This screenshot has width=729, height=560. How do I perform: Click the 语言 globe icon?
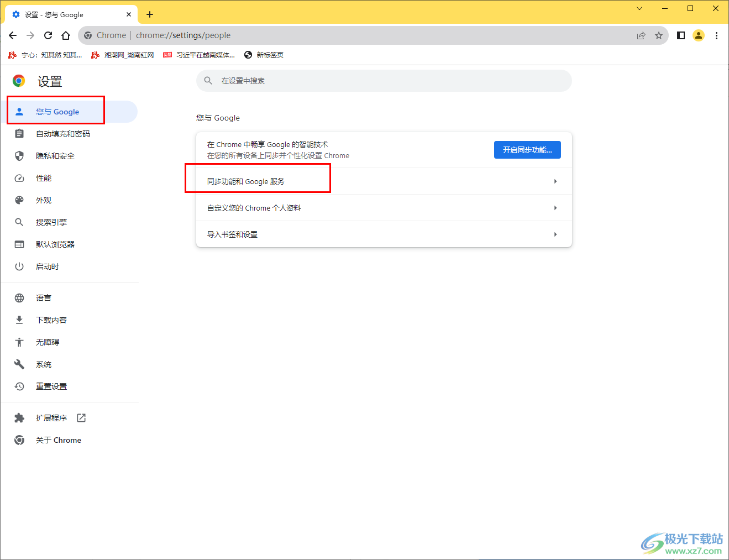pos(19,298)
